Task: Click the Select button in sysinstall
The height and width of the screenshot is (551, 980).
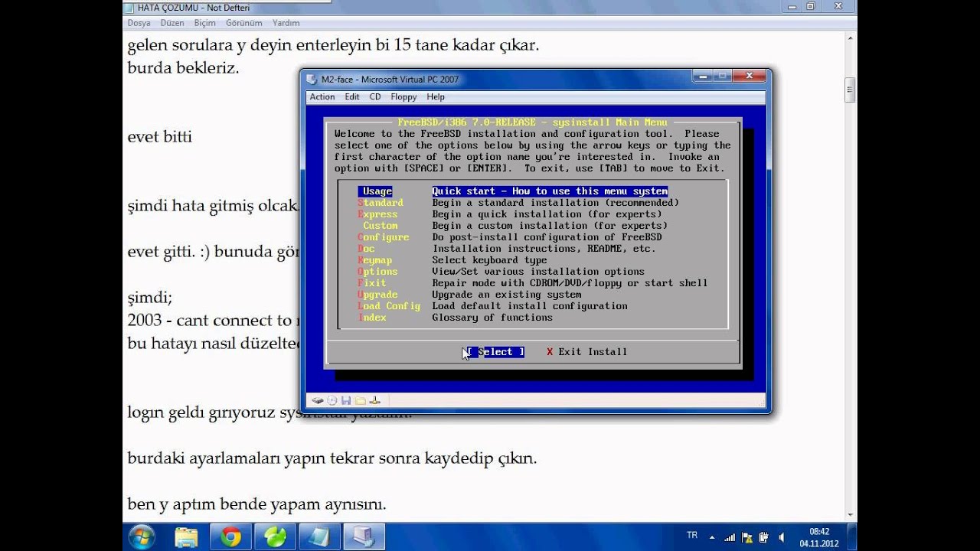Action: [495, 352]
